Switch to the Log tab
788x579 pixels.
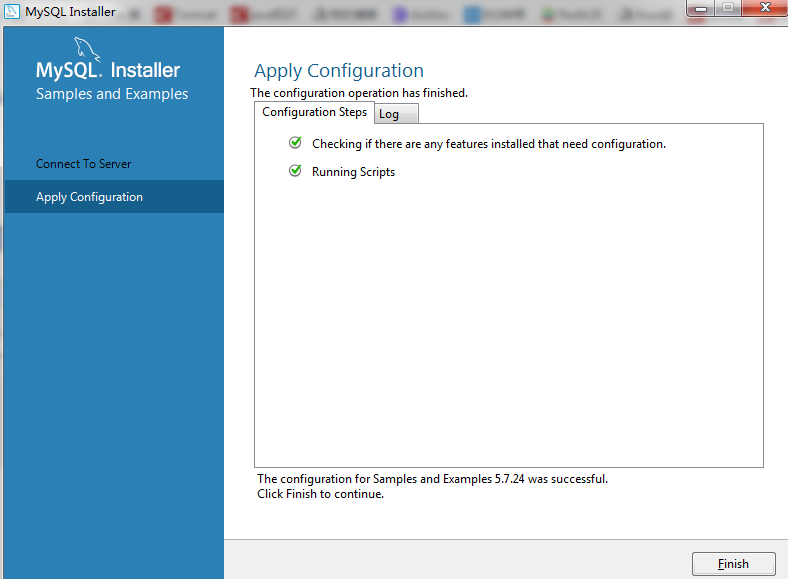(x=396, y=114)
